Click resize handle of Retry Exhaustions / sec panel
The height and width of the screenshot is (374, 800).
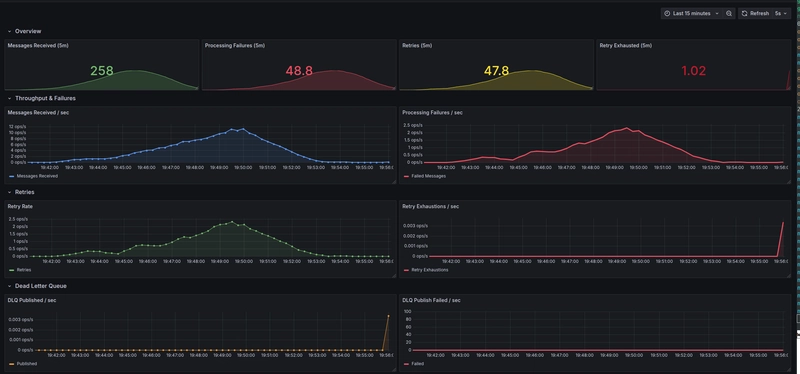pos(788,276)
